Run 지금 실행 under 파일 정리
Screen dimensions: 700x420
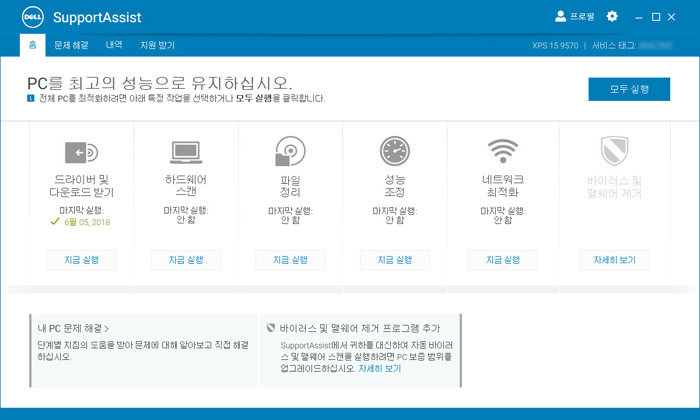pos(290,260)
